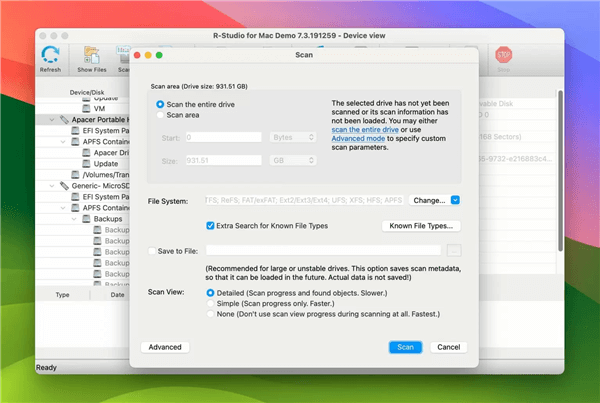Image resolution: width=600 pixels, height=403 pixels.
Task: Click the blue Scan button
Action: point(405,347)
